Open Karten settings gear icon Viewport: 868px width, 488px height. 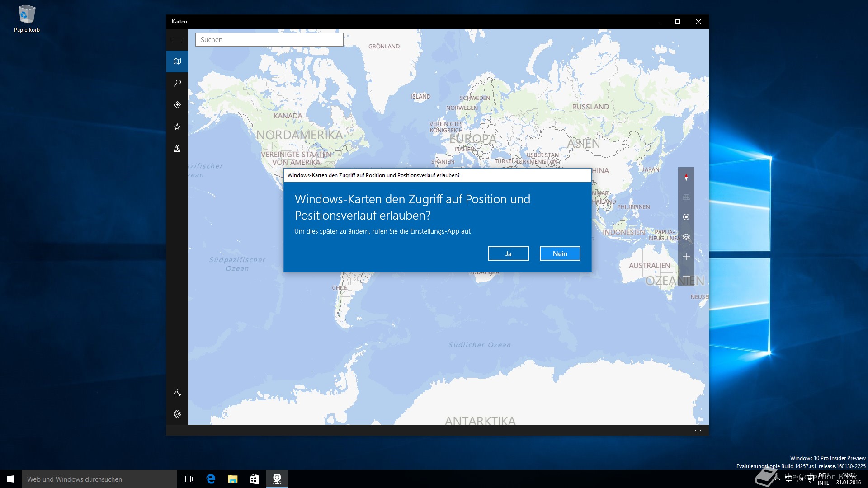pyautogui.click(x=177, y=414)
